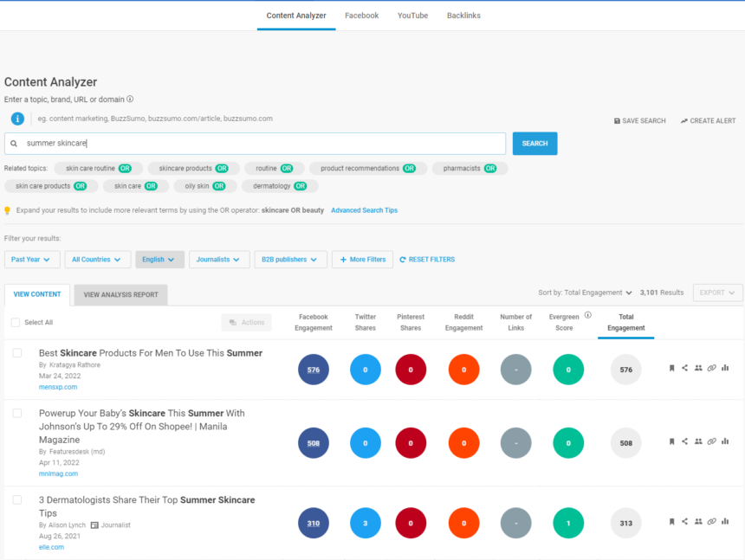Click the blue info icon beside the search bar

tap(17, 119)
